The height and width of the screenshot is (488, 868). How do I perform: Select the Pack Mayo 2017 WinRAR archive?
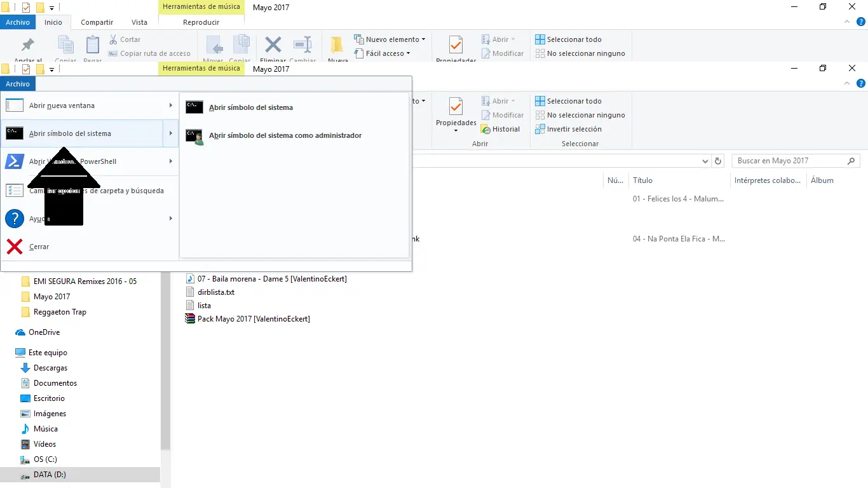tap(247, 319)
